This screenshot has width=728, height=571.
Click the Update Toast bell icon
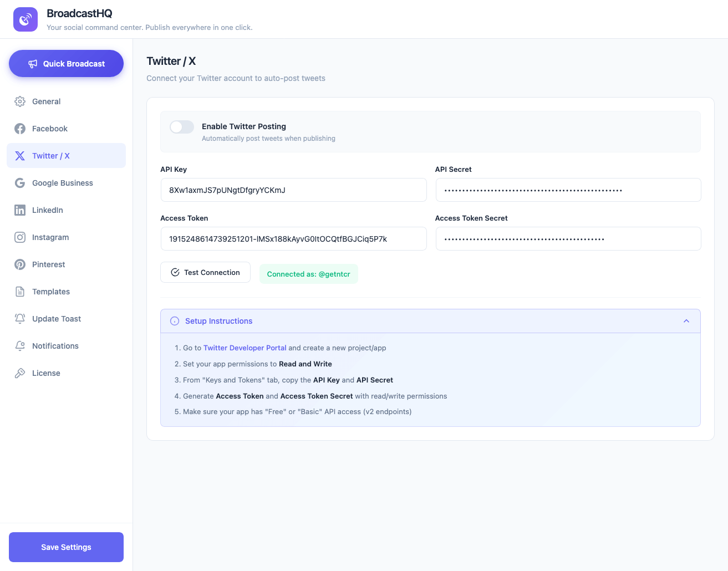pos(20,319)
